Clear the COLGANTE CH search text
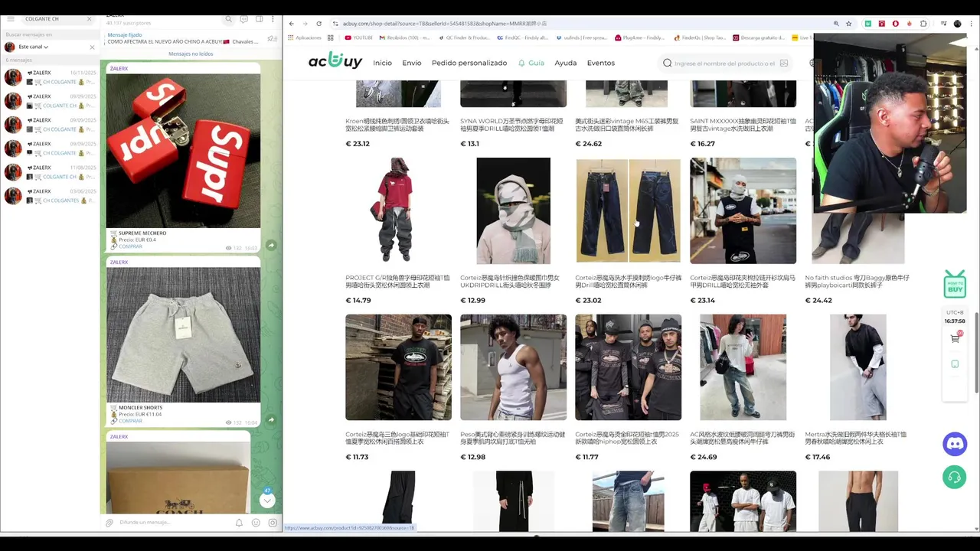Screen dimensions: 980x551 point(89,18)
